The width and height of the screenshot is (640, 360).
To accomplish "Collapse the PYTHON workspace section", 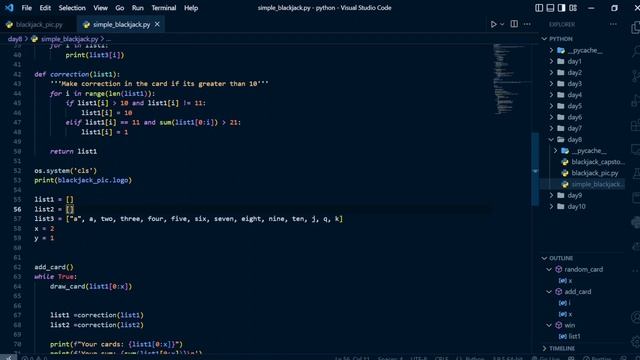I will (x=544, y=39).
